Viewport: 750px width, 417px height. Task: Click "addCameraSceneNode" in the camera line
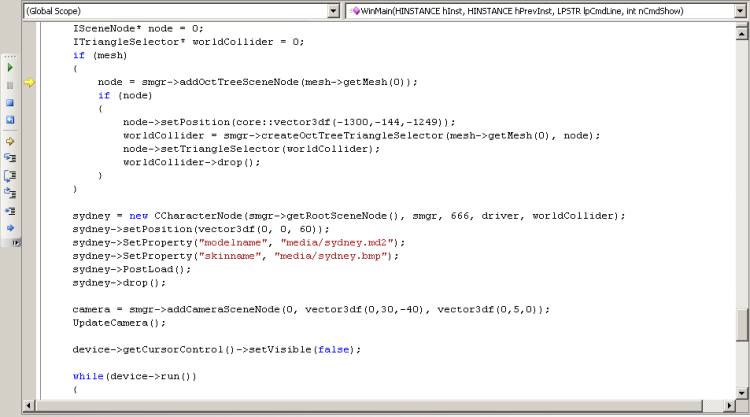coord(223,310)
